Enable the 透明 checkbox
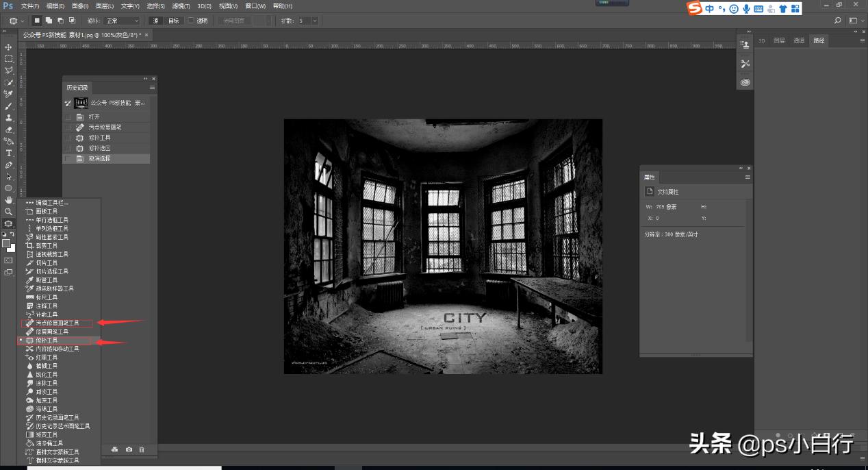Image resolution: width=868 pixels, height=470 pixels. coord(192,21)
